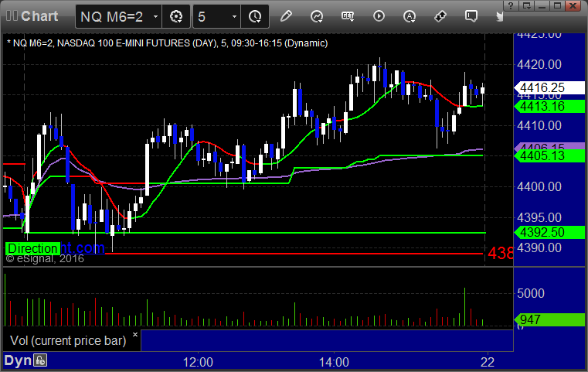Click the empty blue study tab strip
This screenshot has height=372, width=588.
[327, 340]
